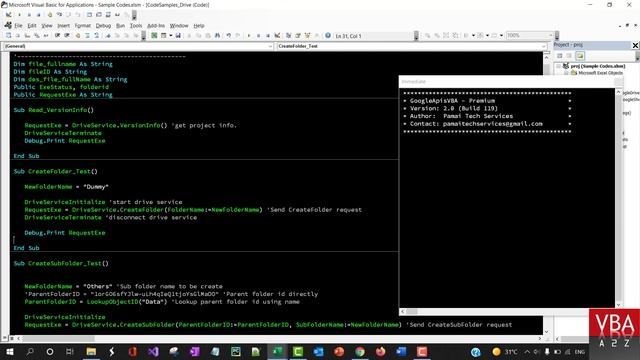Screen dimensions: 640x360
Task: Click the Immediate window horizontal scroll left arrow
Action: (403, 311)
